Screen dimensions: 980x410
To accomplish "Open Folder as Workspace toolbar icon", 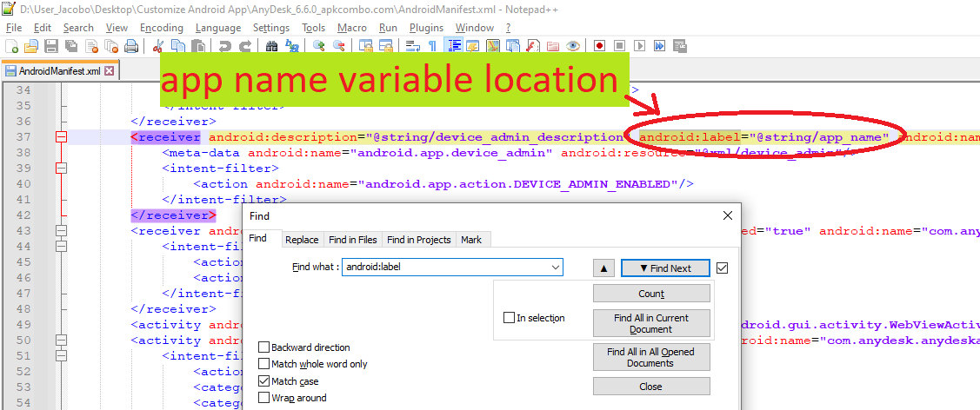I will pos(552,46).
